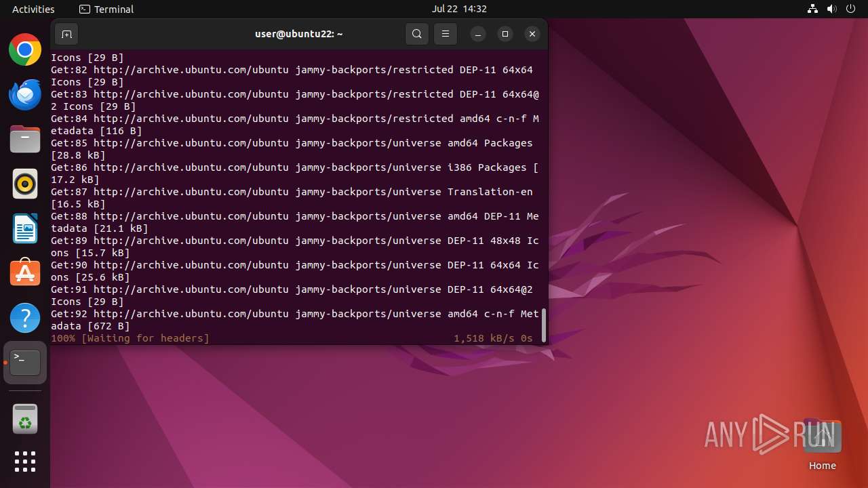The width and height of the screenshot is (868, 488).
Task: Launch Google Chrome from the dock
Action: click(x=25, y=49)
